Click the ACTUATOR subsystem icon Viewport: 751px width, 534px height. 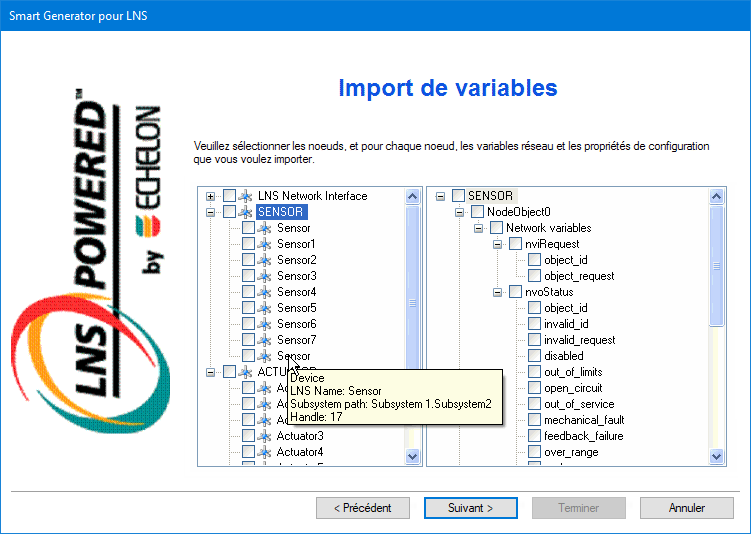(245, 372)
